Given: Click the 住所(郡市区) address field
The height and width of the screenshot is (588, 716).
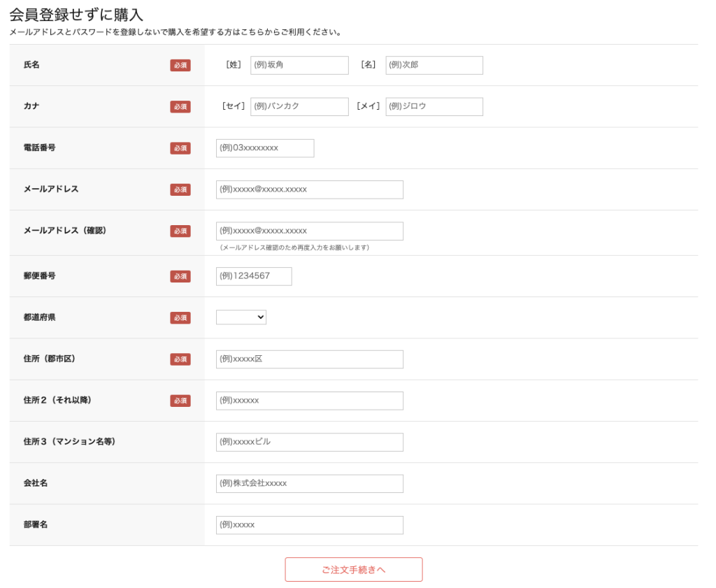Looking at the screenshot, I should tap(310, 359).
